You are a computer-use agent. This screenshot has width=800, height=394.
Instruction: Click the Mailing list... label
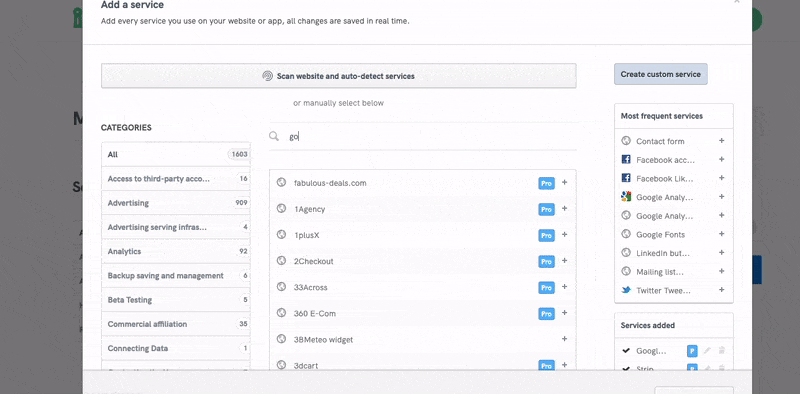coord(660,272)
